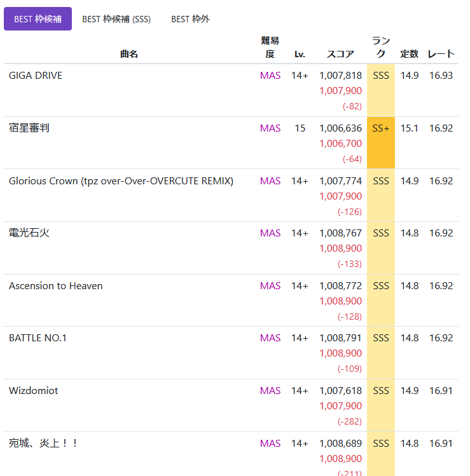Click Glorious Crown tpz remix song title

click(121, 181)
